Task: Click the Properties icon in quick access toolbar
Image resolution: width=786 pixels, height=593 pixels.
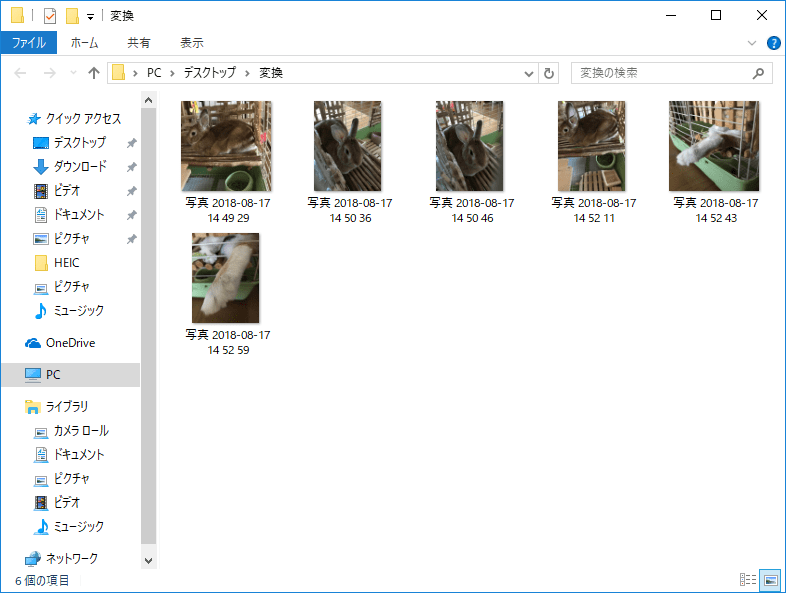Action: pos(50,16)
